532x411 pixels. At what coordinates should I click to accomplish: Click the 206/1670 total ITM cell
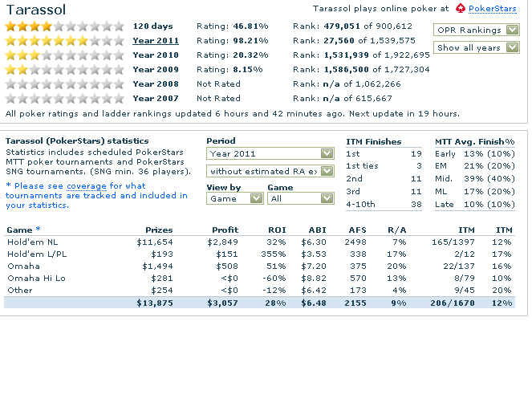(x=453, y=303)
